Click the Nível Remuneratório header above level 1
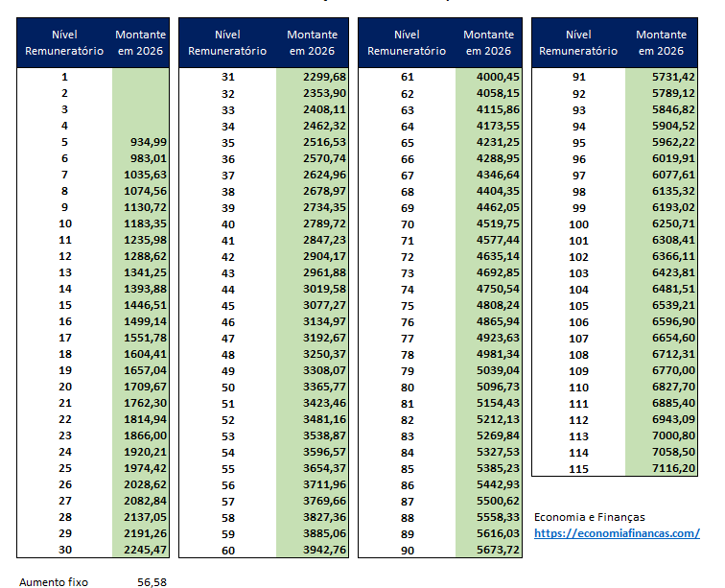725x588 pixels. [x=64, y=42]
